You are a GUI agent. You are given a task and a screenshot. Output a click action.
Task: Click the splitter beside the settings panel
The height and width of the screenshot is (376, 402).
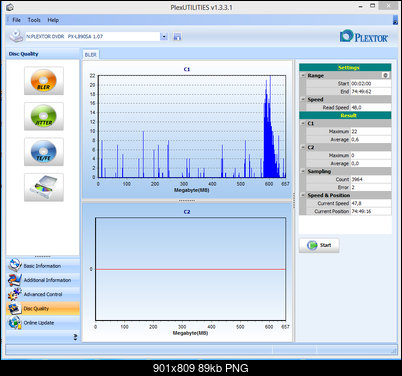tap(294, 201)
